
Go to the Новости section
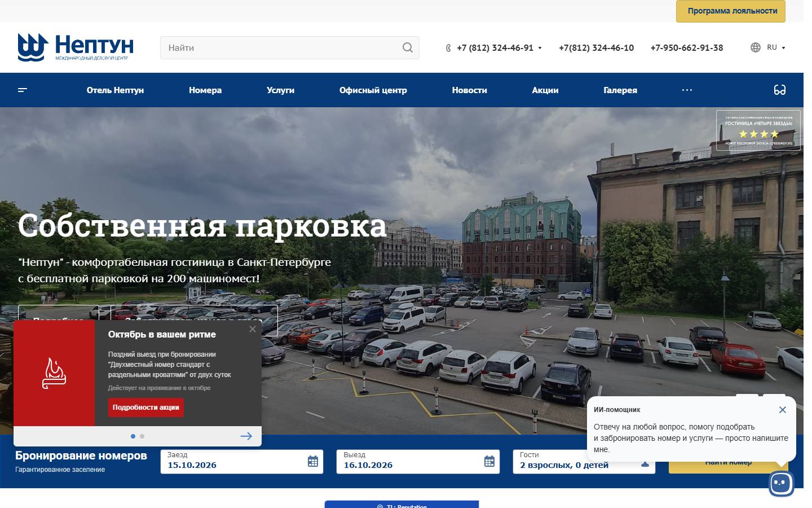point(469,90)
